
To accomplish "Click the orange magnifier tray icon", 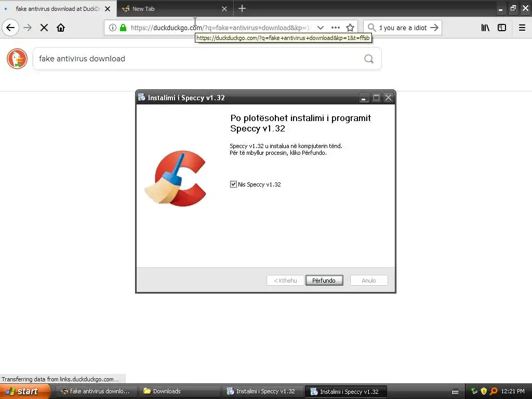I will 494,391.
